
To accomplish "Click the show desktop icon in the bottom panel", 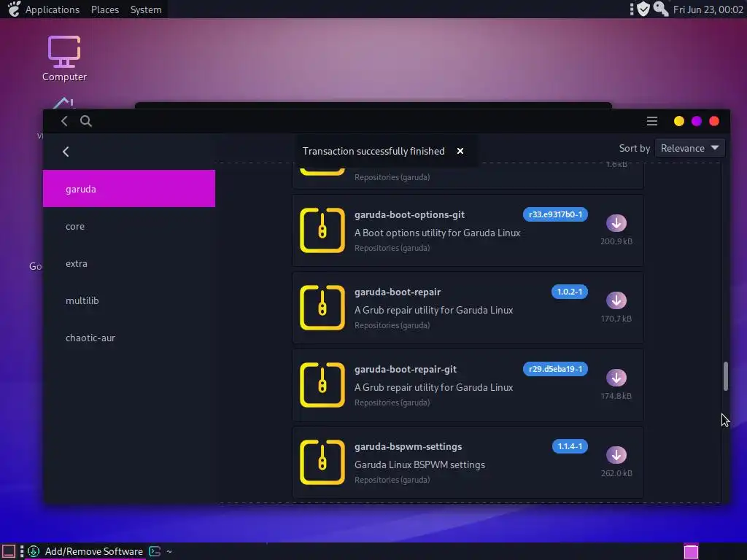I will (x=9, y=551).
